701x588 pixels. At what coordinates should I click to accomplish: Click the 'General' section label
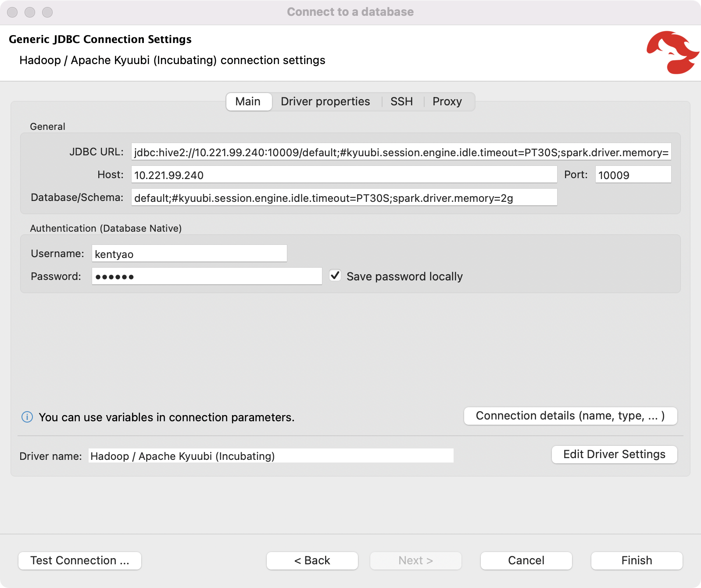(x=47, y=126)
